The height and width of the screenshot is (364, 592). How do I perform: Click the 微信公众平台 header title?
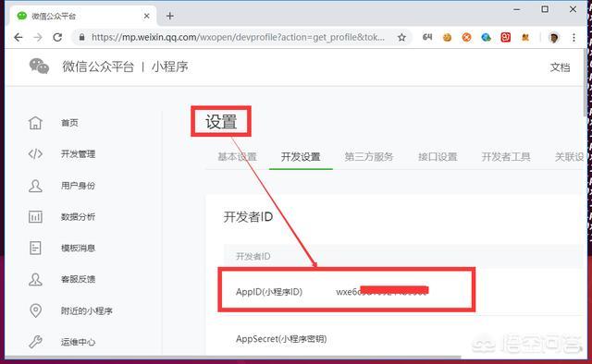click(98, 67)
